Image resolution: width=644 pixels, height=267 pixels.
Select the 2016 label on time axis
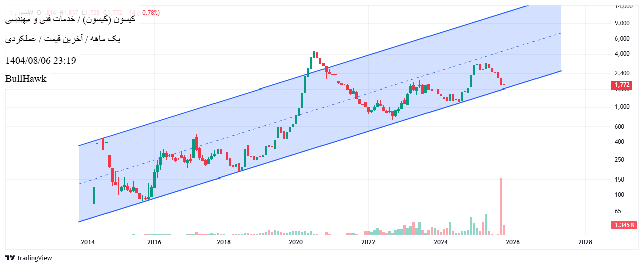[x=154, y=242]
